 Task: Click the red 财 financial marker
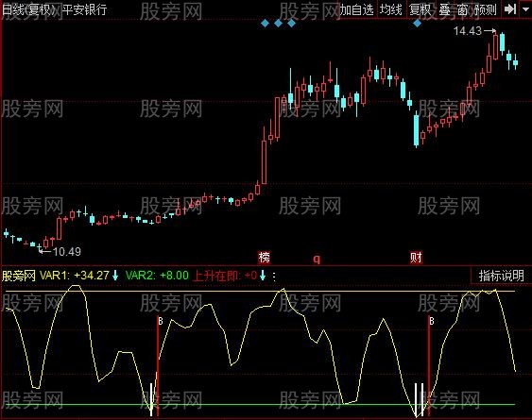tap(416, 258)
